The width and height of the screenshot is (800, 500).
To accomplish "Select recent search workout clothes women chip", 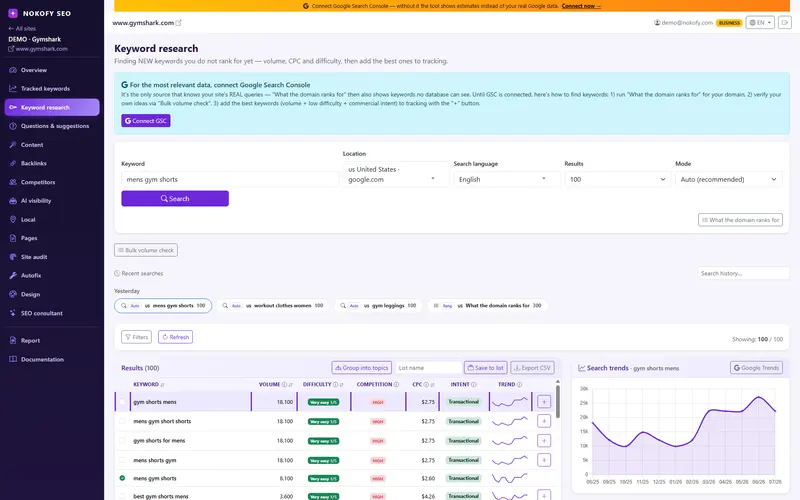I will [x=273, y=306].
